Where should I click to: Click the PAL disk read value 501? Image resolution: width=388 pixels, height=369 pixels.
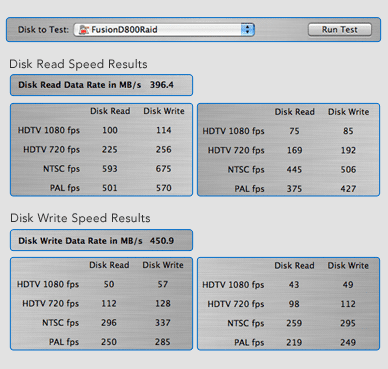pos(110,188)
